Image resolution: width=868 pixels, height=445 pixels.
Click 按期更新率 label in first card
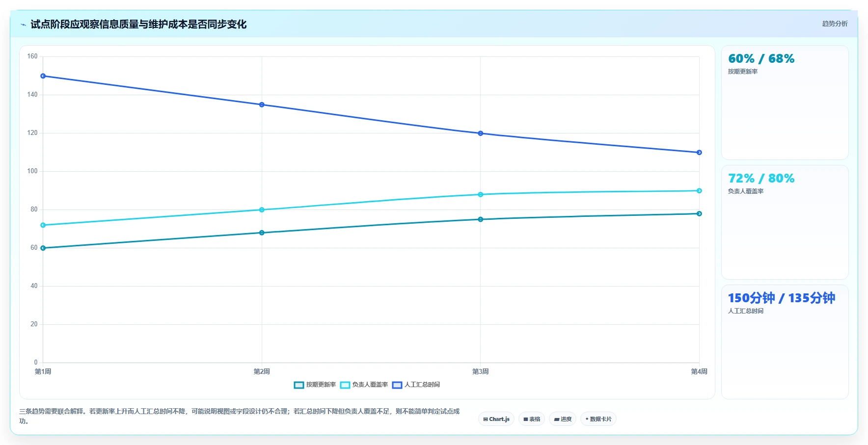(x=743, y=72)
